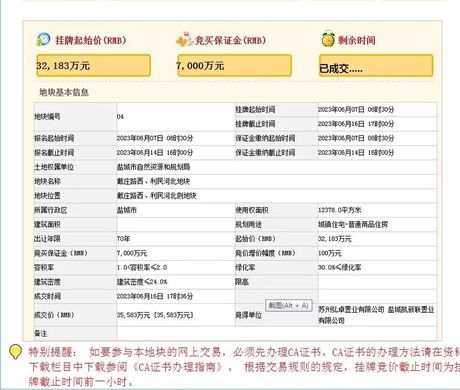460x390 pixels.
Task: Click the 成交时间 label
Action: (47, 296)
